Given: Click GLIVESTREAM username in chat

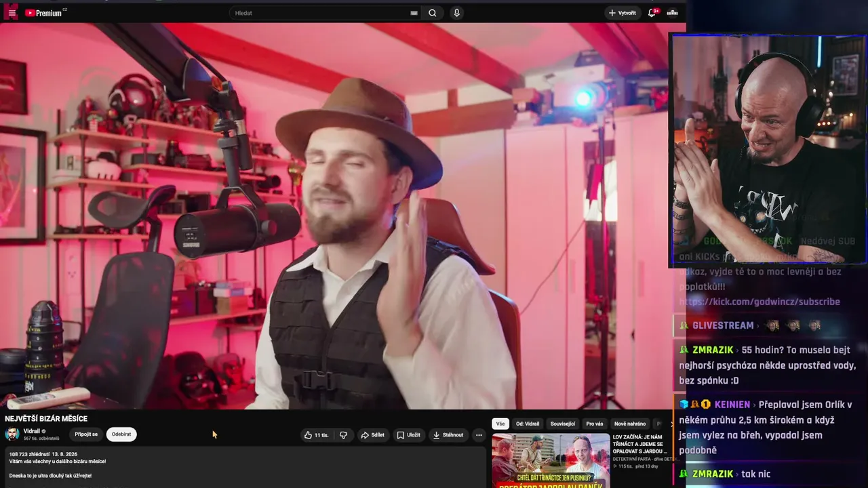Looking at the screenshot, I should 723,325.
